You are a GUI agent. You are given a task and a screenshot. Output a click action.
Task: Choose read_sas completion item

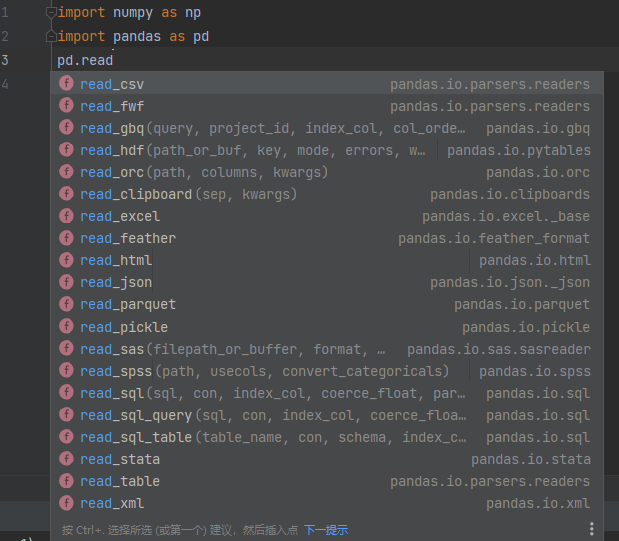327,349
